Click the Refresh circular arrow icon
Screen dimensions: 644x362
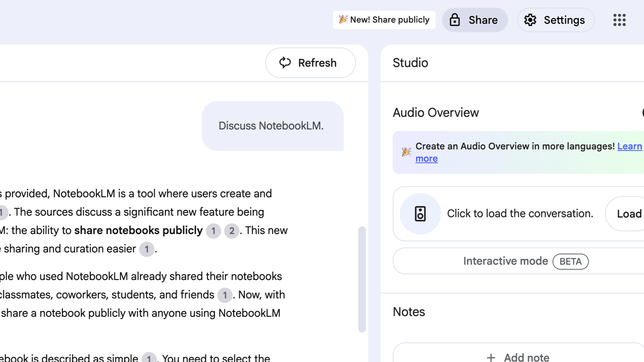tap(285, 63)
